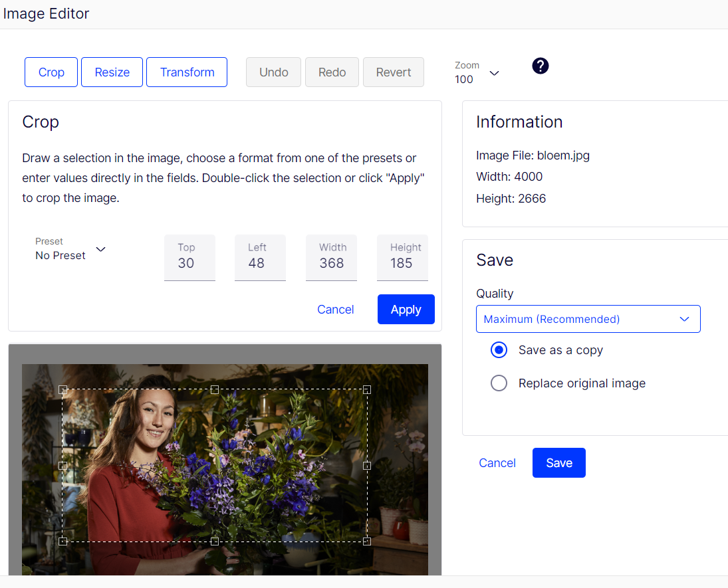Apply the crop selection
728x588 pixels.
pyautogui.click(x=406, y=310)
